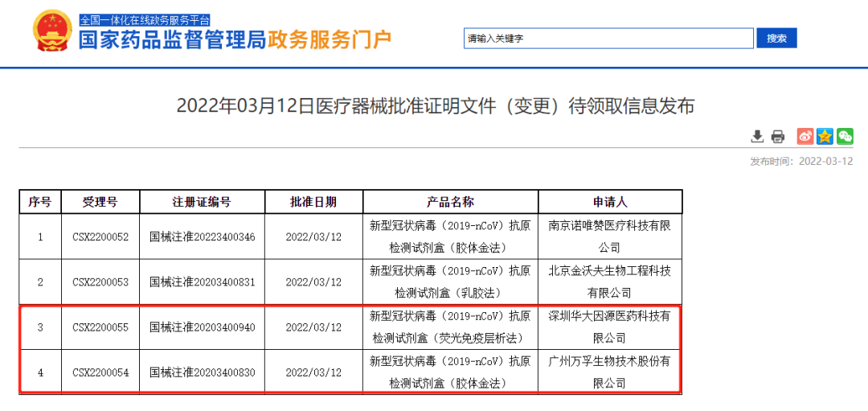868x411 pixels.
Task: Click registration number 国械注准20203400831
Action: (202, 282)
